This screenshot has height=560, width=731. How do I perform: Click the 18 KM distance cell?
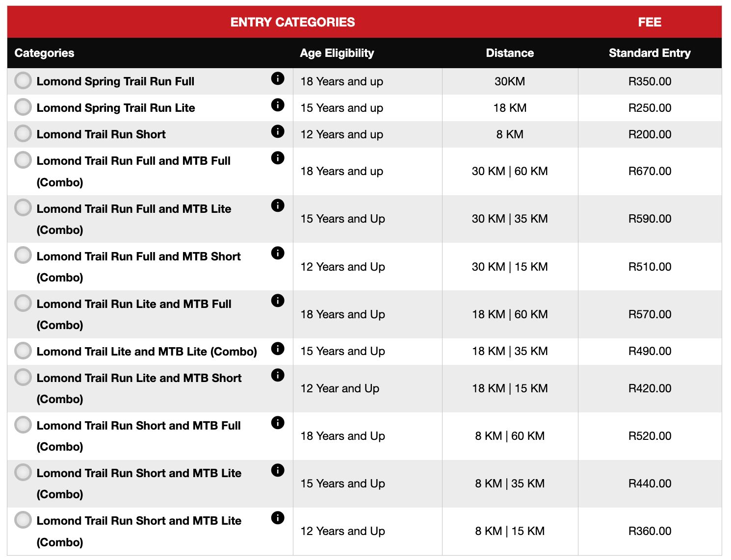[x=510, y=108]
